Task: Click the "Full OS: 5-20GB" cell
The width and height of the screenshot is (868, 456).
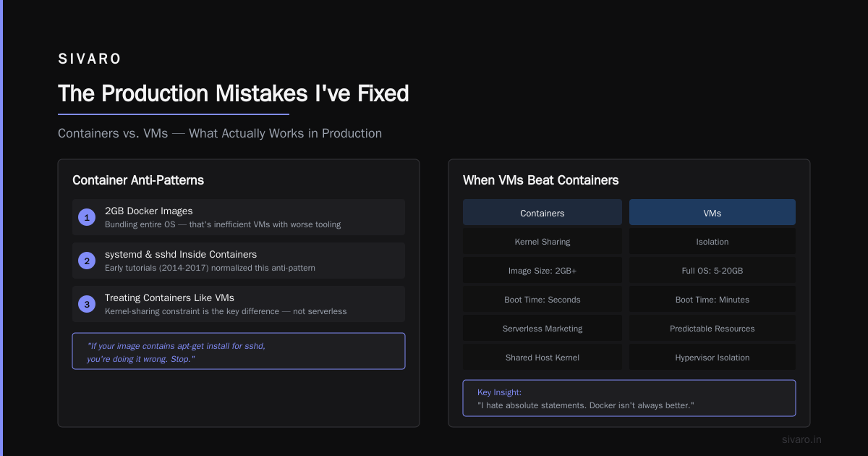Action: (712, 270)
